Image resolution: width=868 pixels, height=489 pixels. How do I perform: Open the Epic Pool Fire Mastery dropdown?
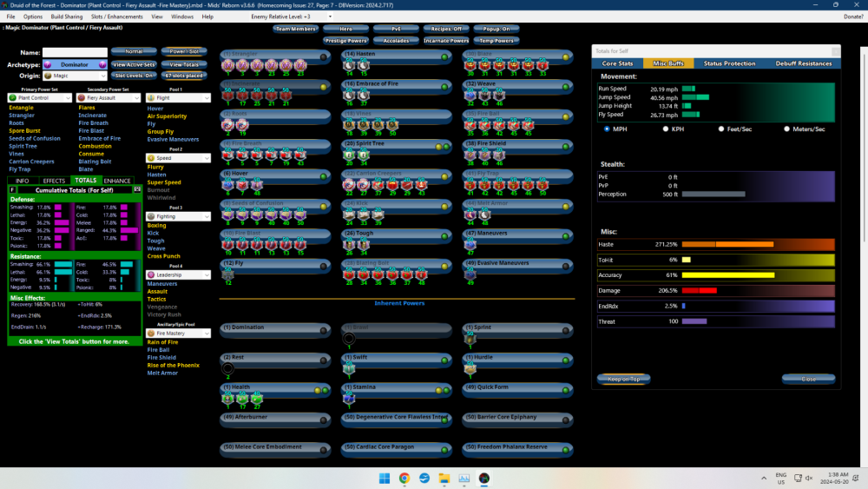tap(178, 334)
